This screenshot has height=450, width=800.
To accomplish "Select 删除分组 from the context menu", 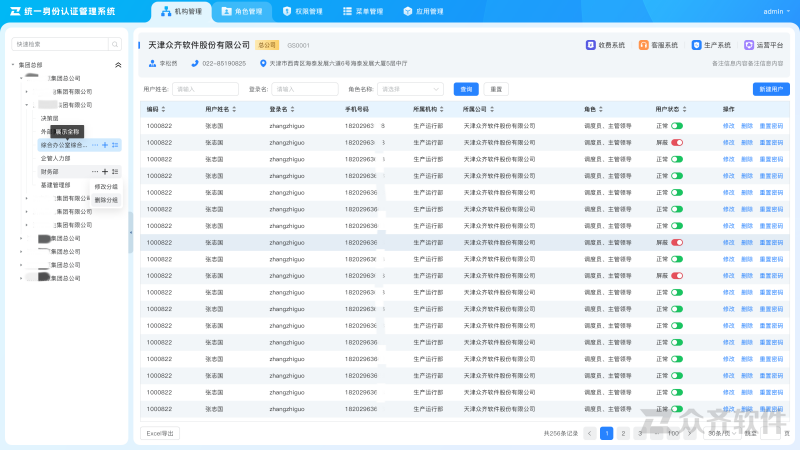I will (105, 200).
